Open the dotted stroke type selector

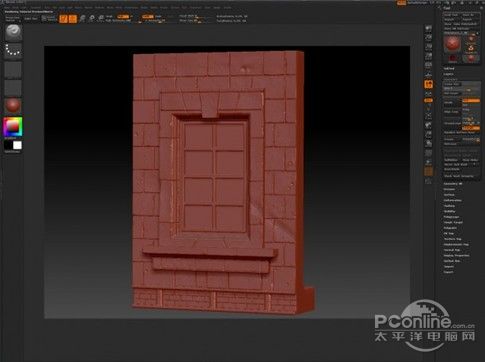tap(13, 51)
